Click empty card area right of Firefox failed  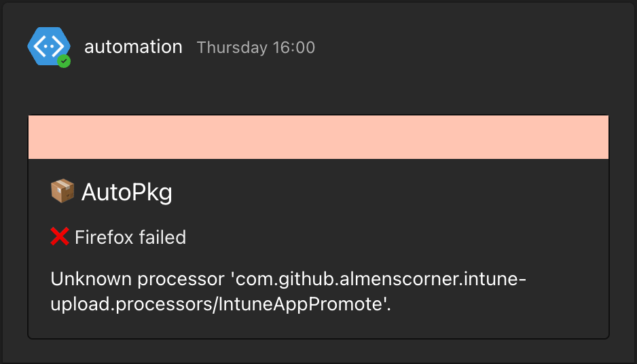(394, 237)
